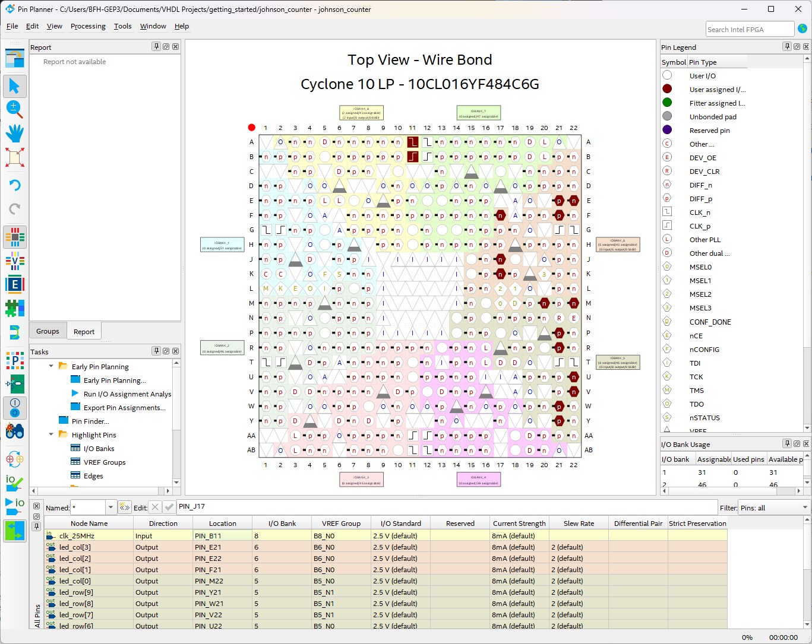
Task: Click the I/O Standard column header
Action: (401, 524)
